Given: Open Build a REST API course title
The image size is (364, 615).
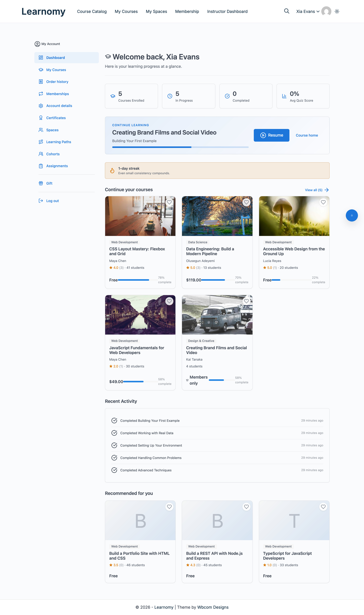Looking at the screenshot, I should 214,556.
